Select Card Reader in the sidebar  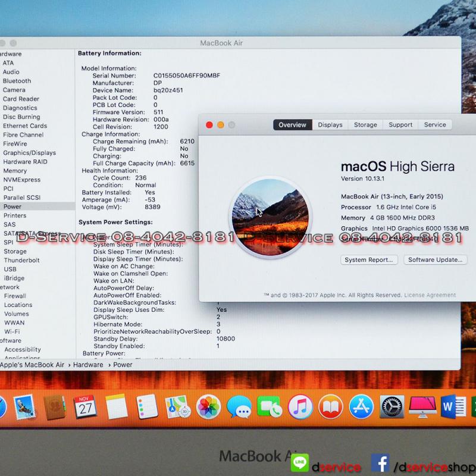pos(21,99)
